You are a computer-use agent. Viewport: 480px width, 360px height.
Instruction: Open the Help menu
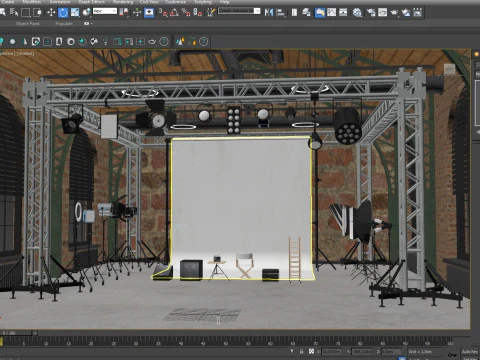coord(224,2)
